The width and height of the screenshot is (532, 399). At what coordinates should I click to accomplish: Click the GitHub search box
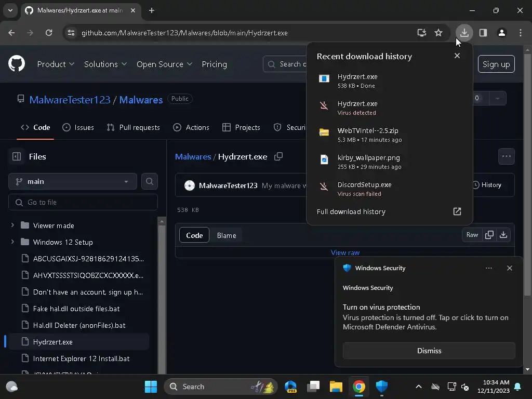(285, 64)
